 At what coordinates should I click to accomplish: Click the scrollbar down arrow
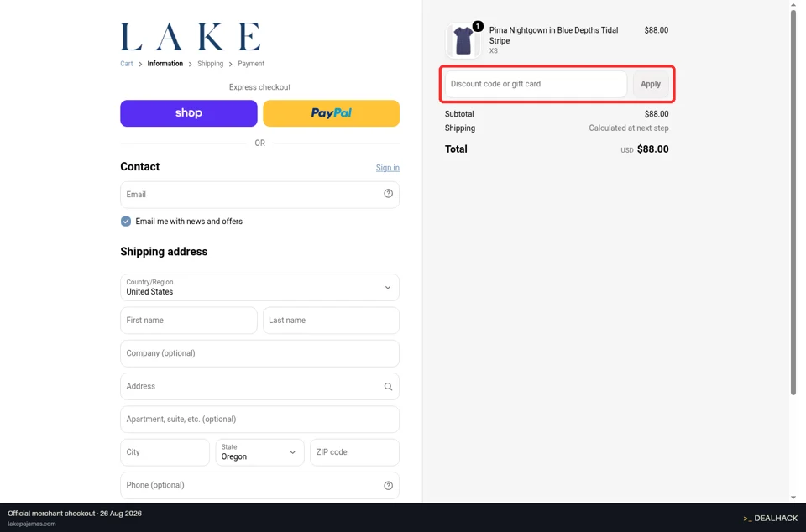tap(793, 498)
